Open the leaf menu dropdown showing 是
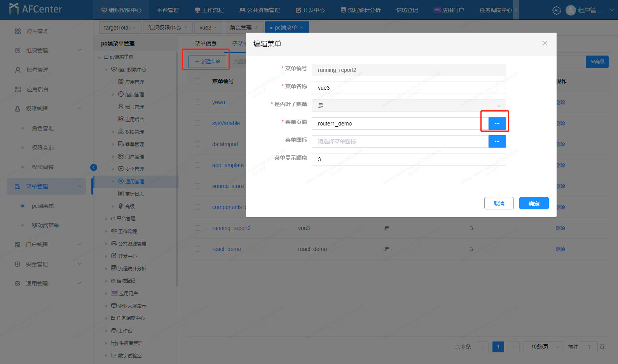618x364 pixels. click(x=408, y=106)
